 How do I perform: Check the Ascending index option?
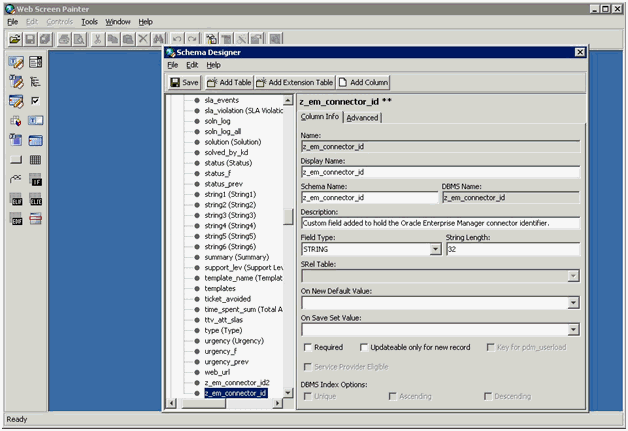tap(392, 396)
